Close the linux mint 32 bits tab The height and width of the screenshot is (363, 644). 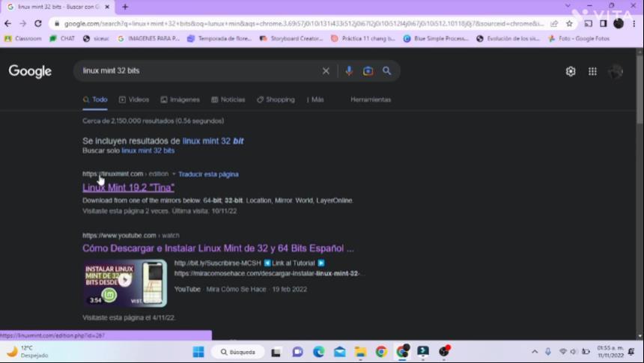point(107,7)
